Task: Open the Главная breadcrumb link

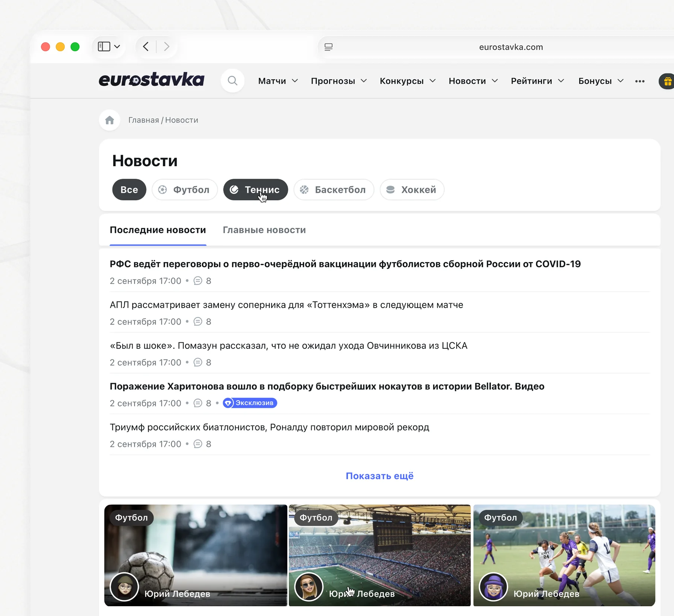Action: click(x=144, y=120)
